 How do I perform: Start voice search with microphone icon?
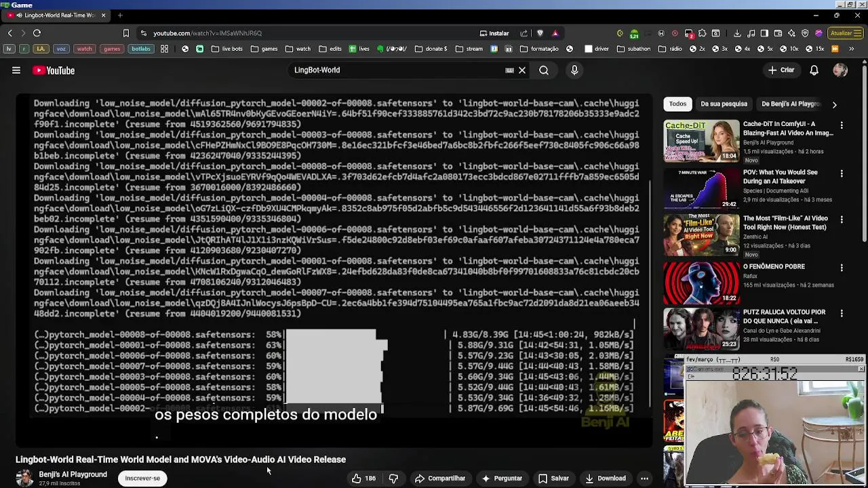point(574,70)
